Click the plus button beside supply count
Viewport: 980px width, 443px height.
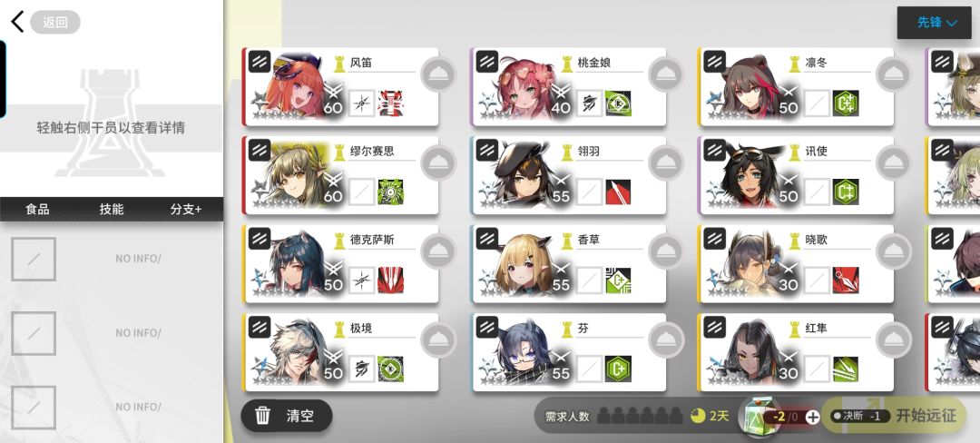[812, 418]
